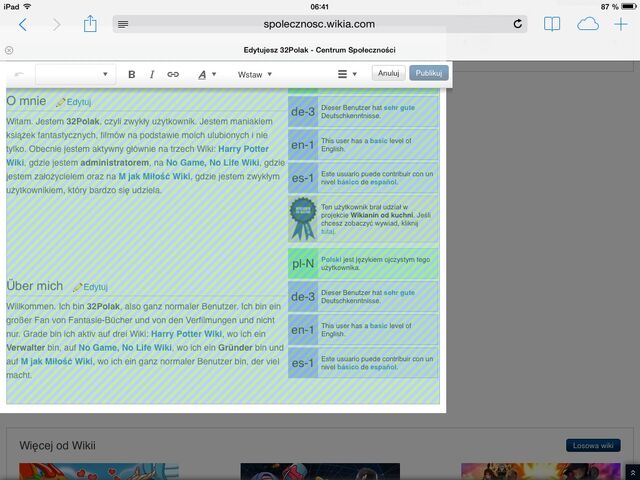
Task: Open No Game, No Life Wiki link in Über mich
Action: coord(125,347)
